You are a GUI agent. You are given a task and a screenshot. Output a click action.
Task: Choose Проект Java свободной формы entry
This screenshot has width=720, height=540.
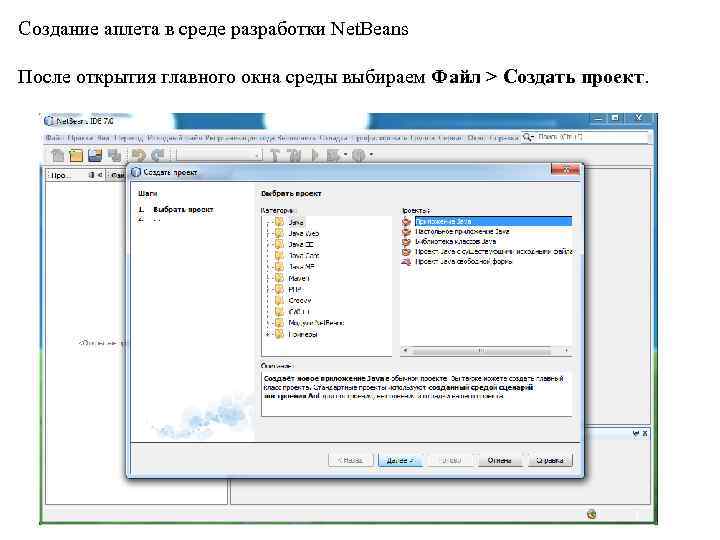(x=463, y=262)
